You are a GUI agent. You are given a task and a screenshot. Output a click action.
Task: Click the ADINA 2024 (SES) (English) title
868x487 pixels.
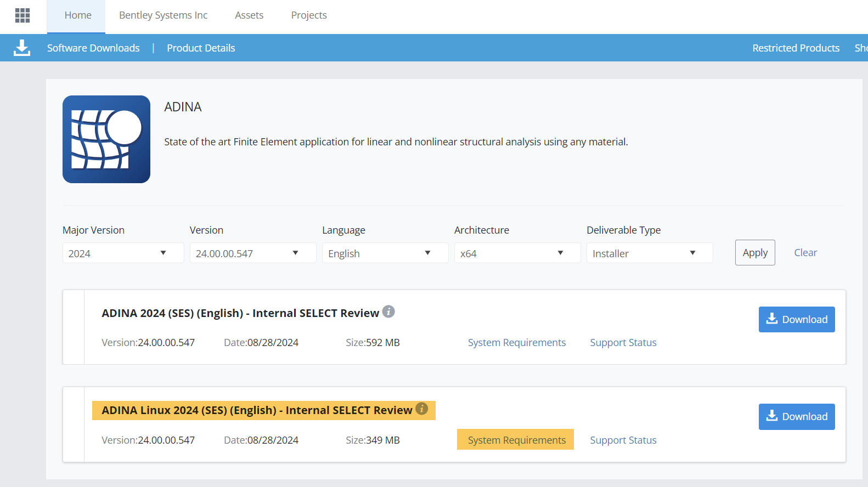(240, 313)
